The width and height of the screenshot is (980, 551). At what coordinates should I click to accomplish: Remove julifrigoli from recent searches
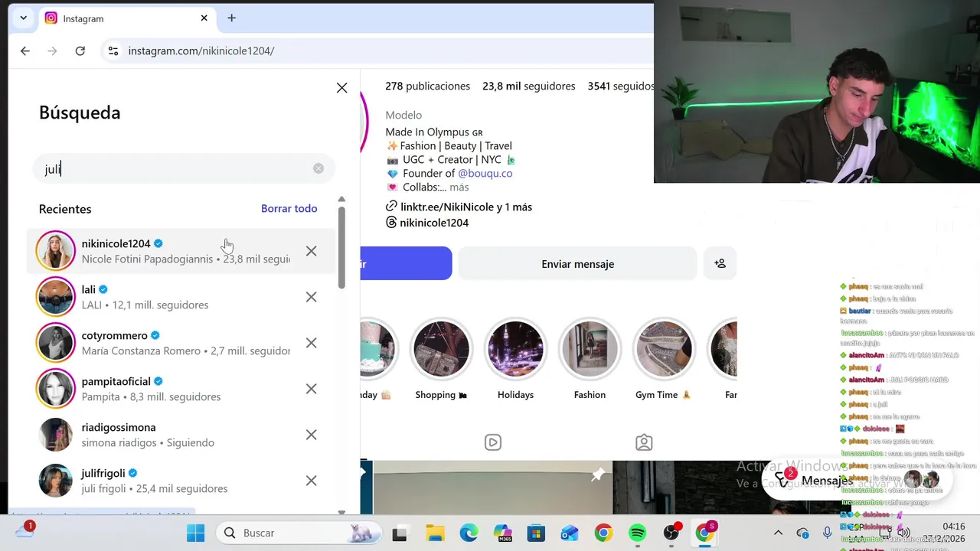311,481
